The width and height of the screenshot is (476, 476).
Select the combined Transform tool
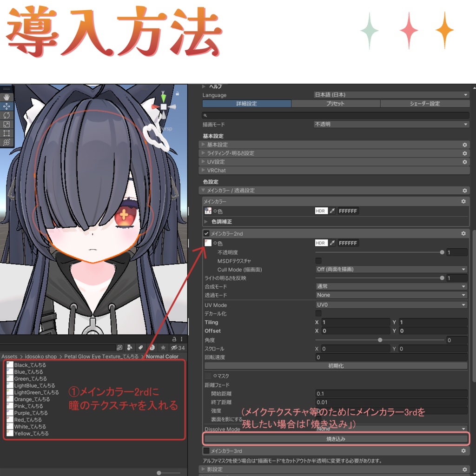[7, 142]
